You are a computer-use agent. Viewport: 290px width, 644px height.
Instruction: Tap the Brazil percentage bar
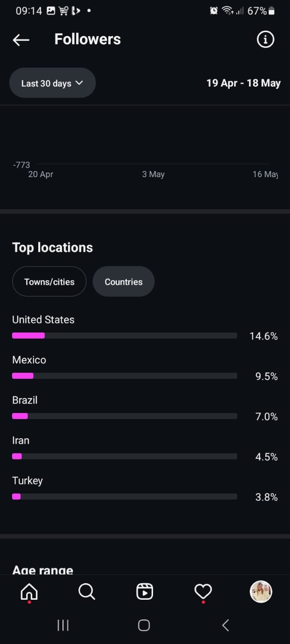point(124,416)
